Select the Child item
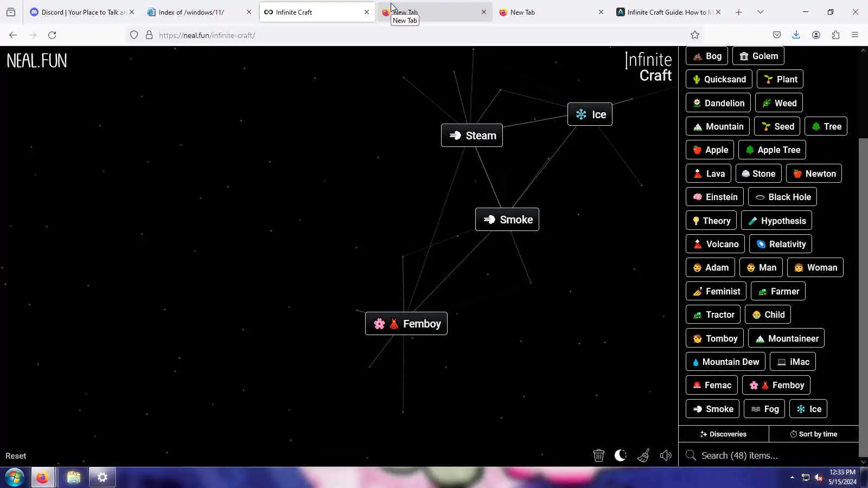 pos(768,314)
